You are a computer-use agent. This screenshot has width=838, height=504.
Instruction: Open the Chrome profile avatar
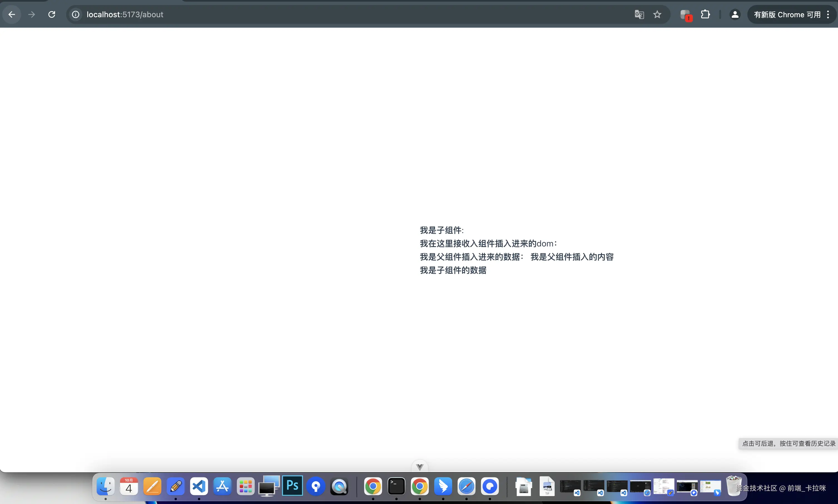(735, 15)
